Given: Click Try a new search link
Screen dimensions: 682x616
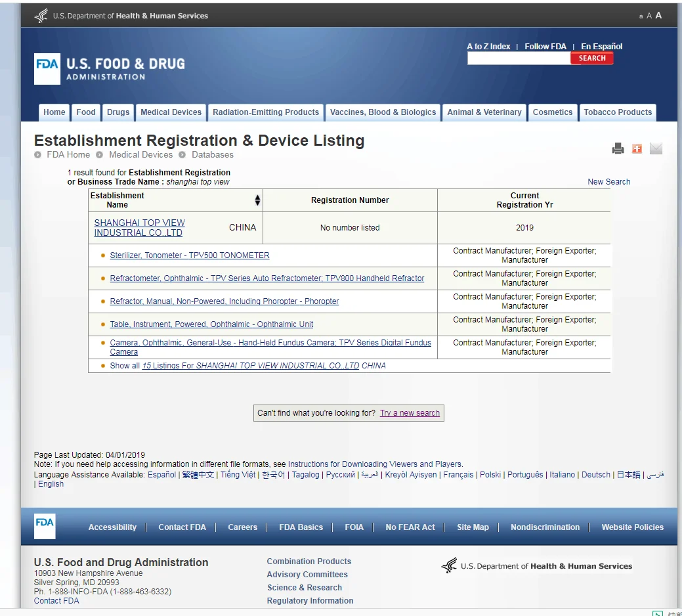Looking at the screenshot, I should [410, 413].
